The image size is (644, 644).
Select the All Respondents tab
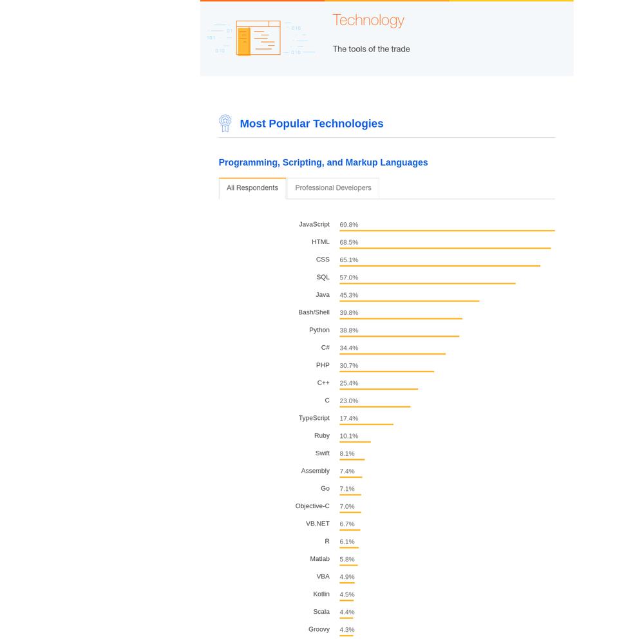[252, 188]
